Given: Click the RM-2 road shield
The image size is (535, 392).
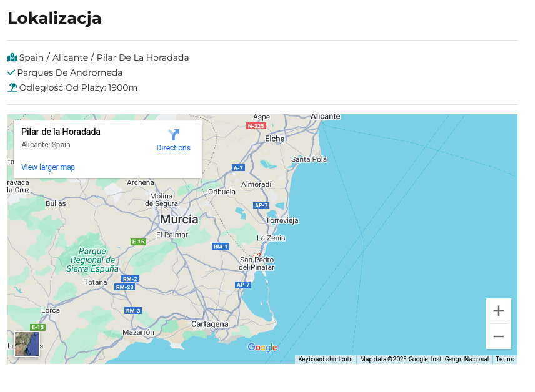Looking at the screenshot, I should (130, 279).
